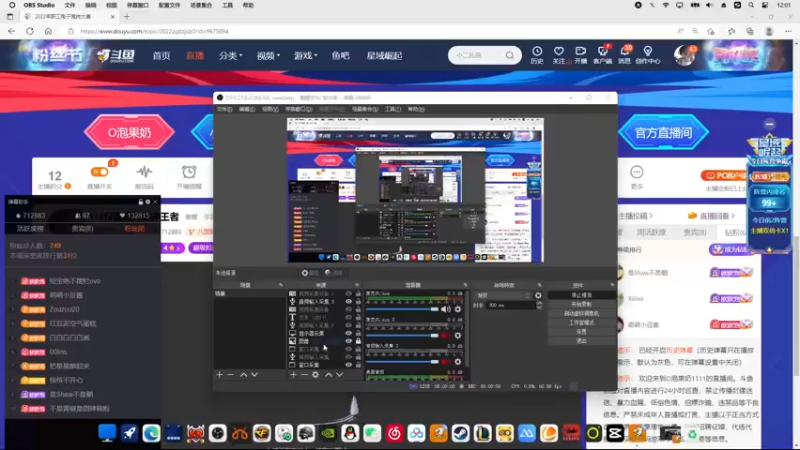Open transition properties gear in OBS transitions dock
The image size is (800, 450).
coord(538,295)
